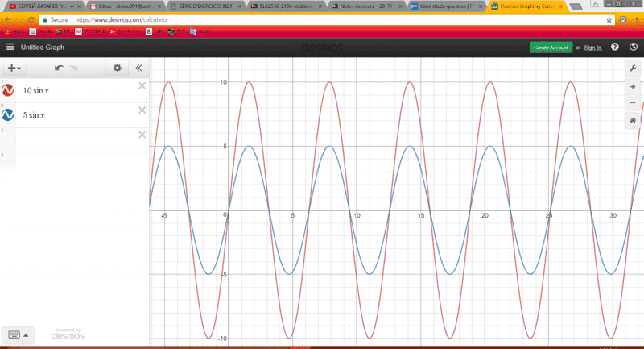Open the language globe icon
This screenshot has height=349, width=644.
632,48
